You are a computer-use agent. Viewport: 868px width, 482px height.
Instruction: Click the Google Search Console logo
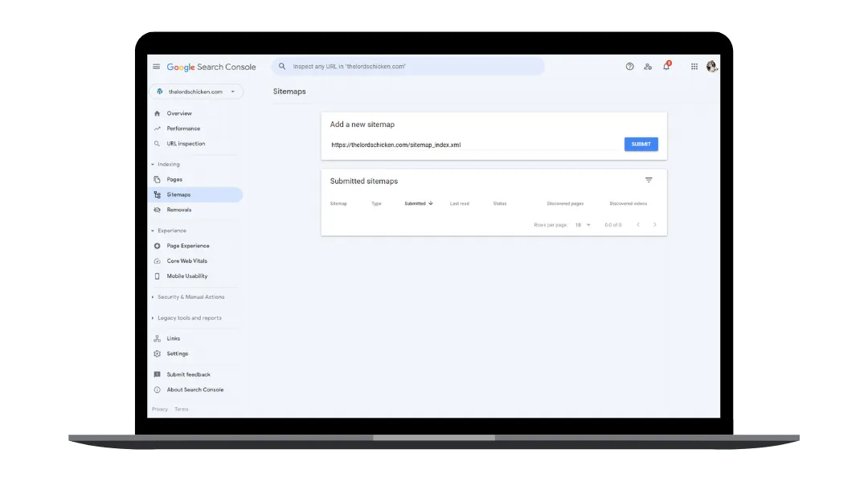pos(211,67)
